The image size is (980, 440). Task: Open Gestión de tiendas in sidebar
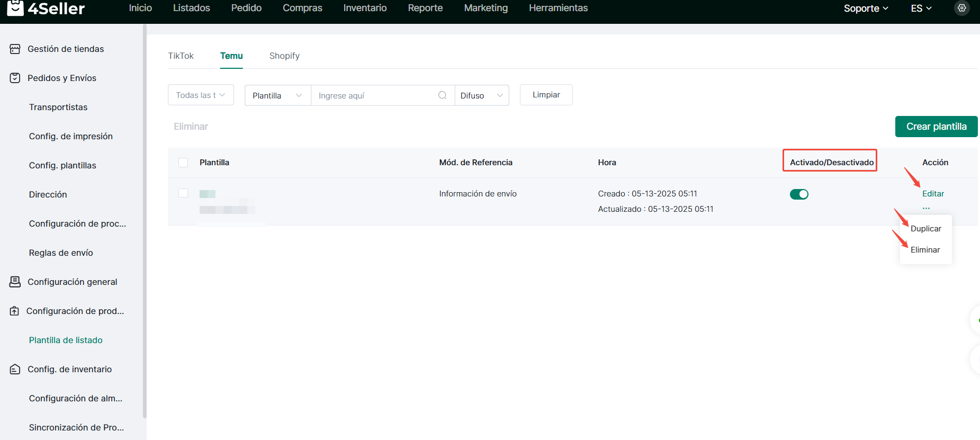coord(66,49)
